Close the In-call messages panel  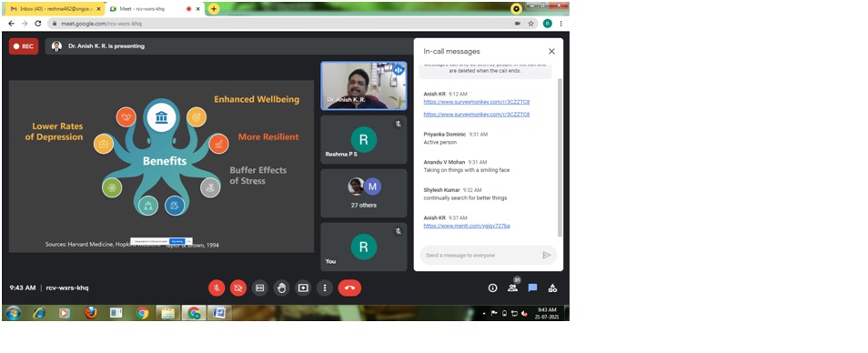coord(551,52)
